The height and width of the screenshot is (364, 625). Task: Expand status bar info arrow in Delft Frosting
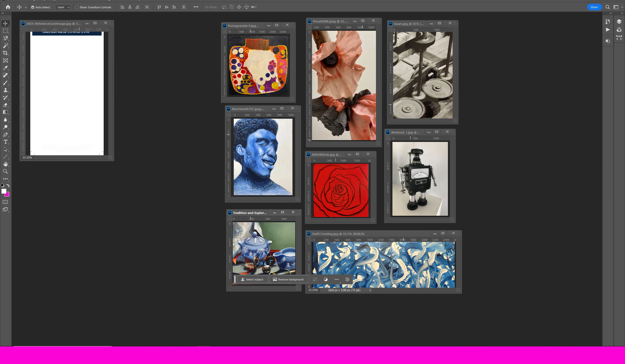coord(370,290)
